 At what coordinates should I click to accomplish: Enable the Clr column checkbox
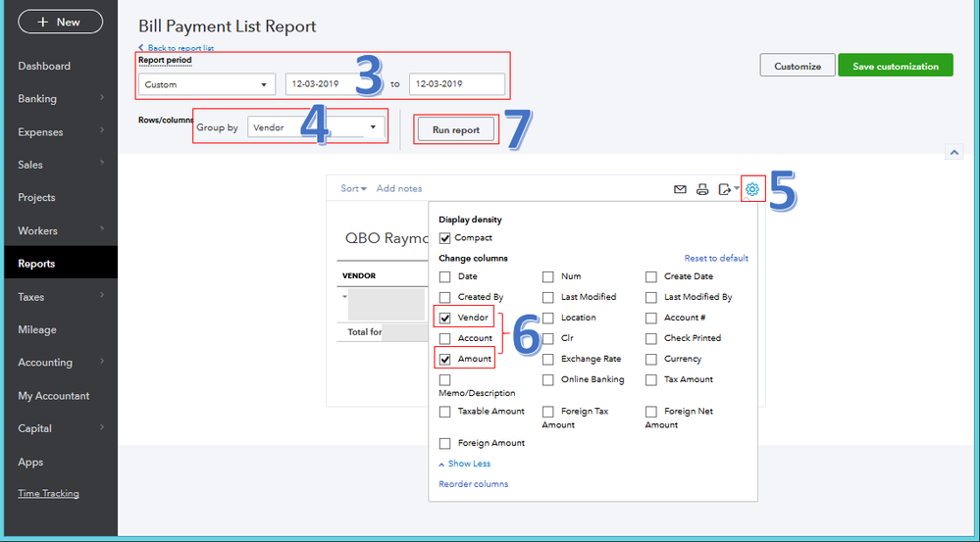(548, 338)
